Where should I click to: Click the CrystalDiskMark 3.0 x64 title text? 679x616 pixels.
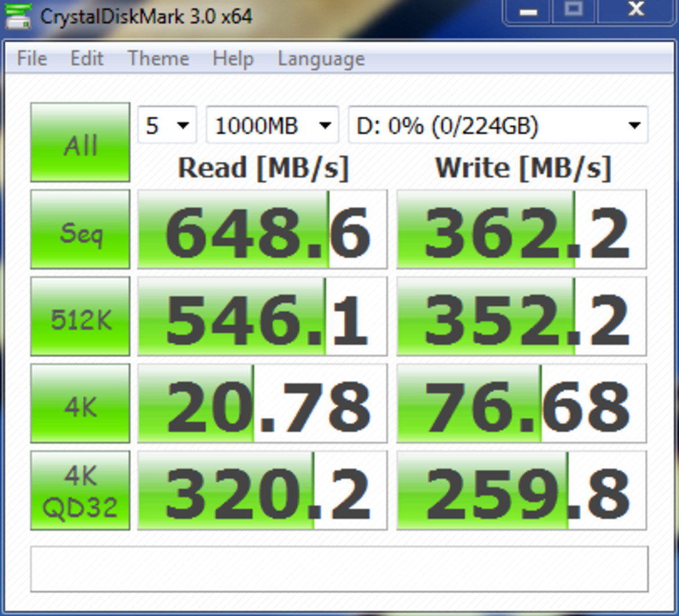coord(146,17)
